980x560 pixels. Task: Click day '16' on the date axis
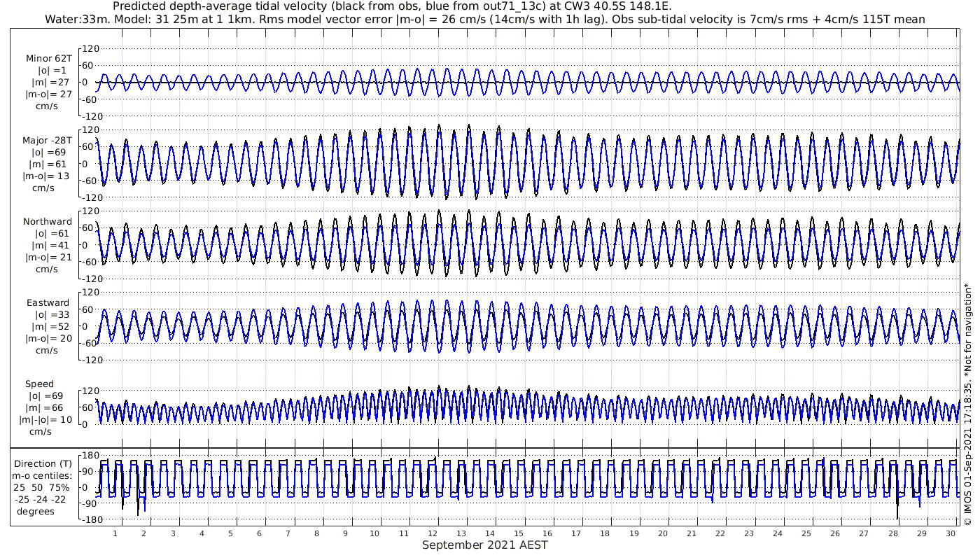click(x=547, y=533)
